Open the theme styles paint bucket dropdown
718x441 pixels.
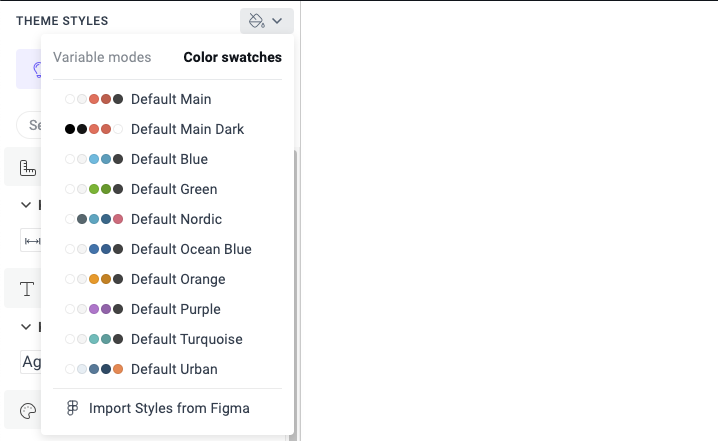pos(266,21)
